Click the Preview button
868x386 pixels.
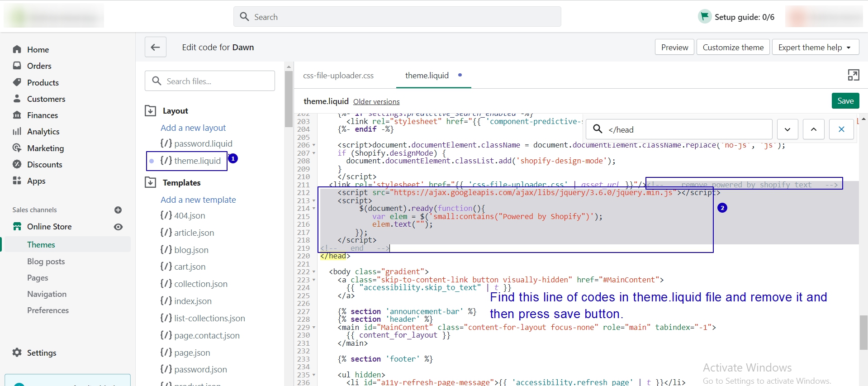[x=674, y=47]
